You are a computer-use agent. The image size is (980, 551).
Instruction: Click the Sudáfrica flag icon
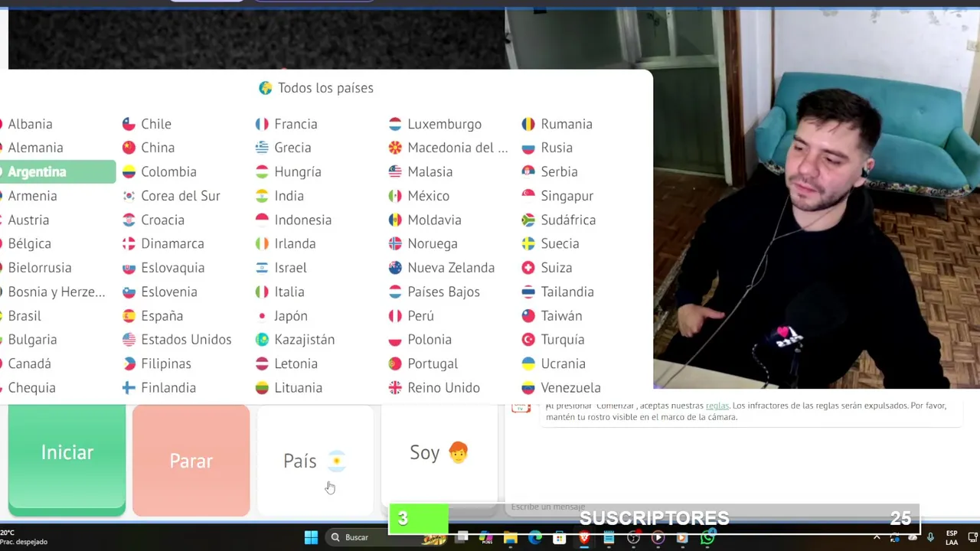(528, 220)
